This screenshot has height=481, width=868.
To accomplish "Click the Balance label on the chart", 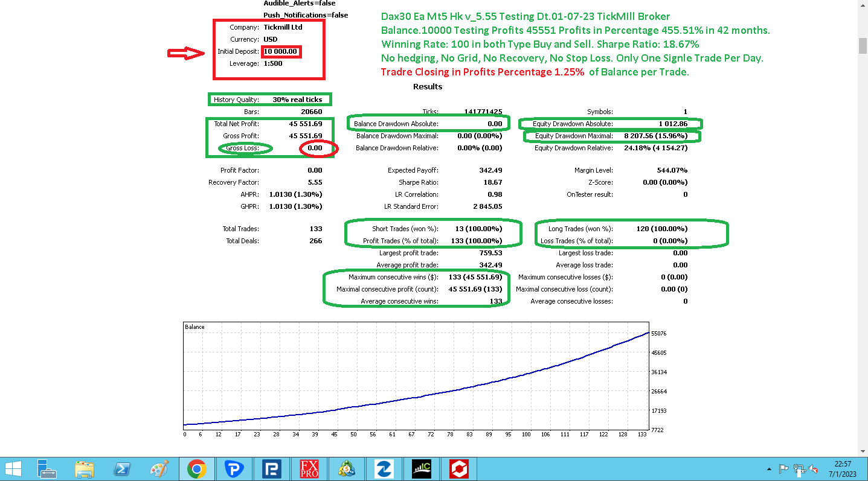I will [194, 327].
